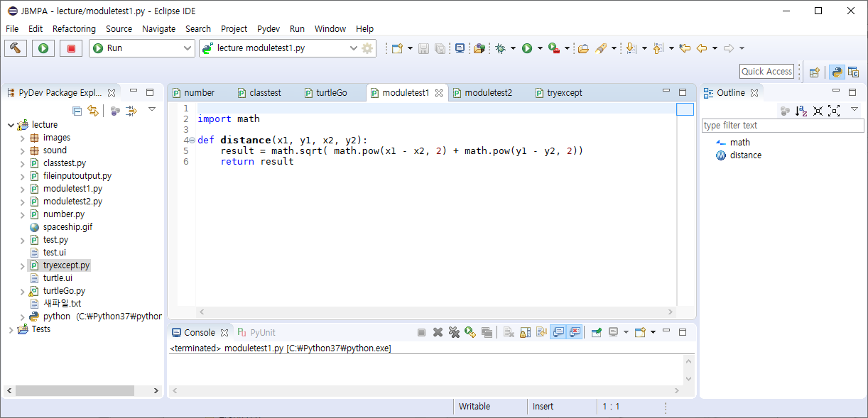The image size is (868, 418).
Task: Open the Pydev menu
Action: (268, 29)
